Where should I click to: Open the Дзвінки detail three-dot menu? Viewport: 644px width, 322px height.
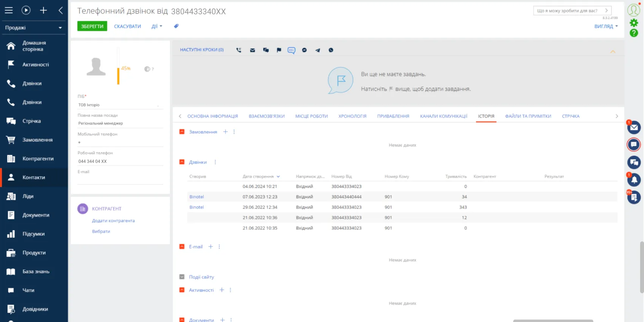point(215,162)
